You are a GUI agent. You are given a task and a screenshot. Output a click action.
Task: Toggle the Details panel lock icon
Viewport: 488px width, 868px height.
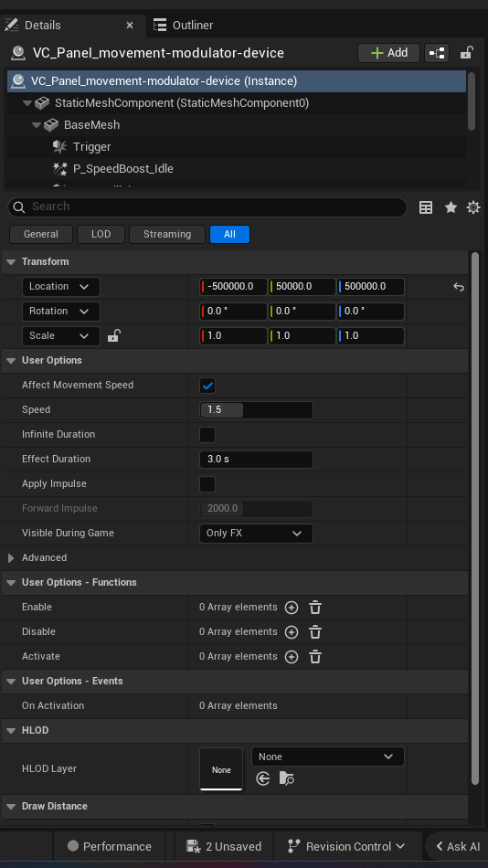coord(466,53)
